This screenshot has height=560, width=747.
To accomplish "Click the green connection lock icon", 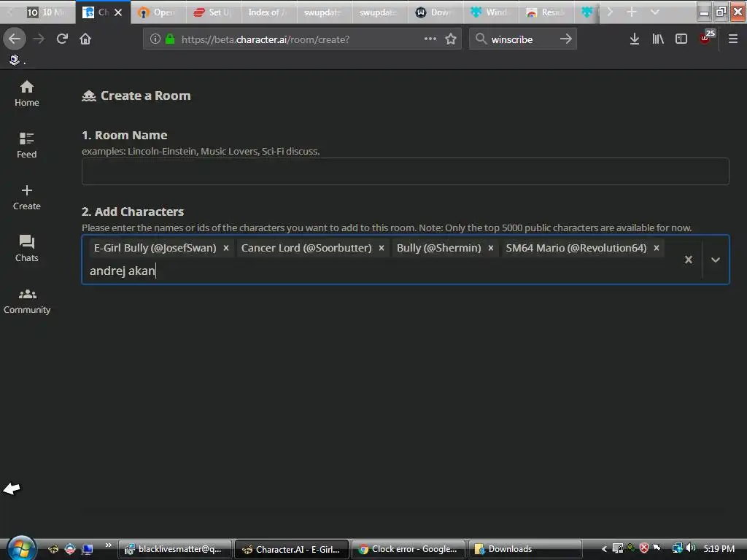I will (x=170, y=39).
